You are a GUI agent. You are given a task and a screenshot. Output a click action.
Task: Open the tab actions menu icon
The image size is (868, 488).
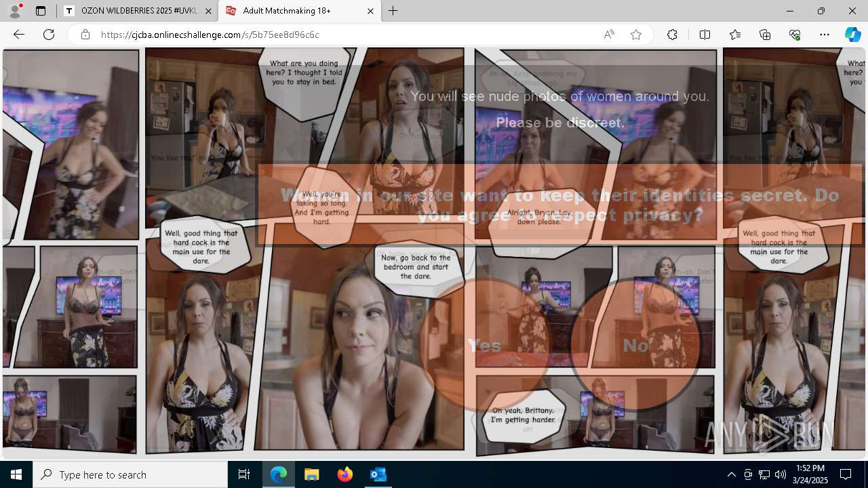[41, 11]
